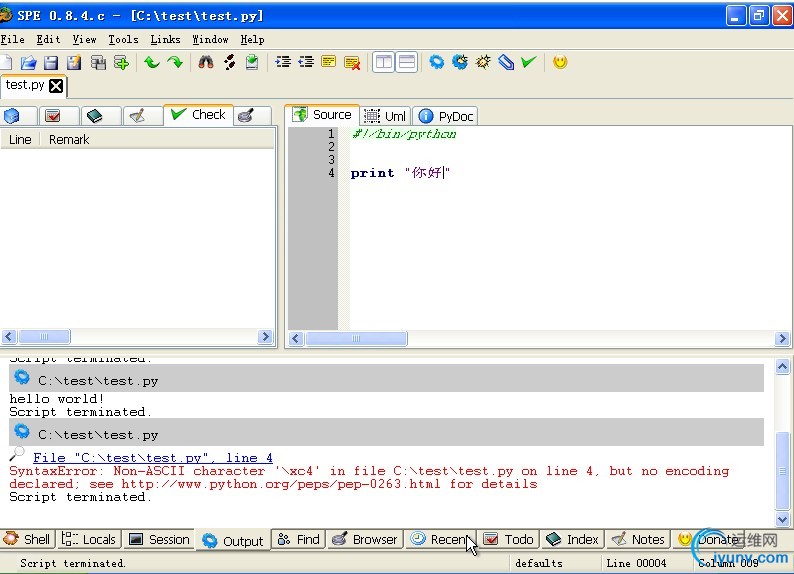Switch to the Locals bottom tab
Viewport: 794px width, 574px height.
click(x=89, y=540)
